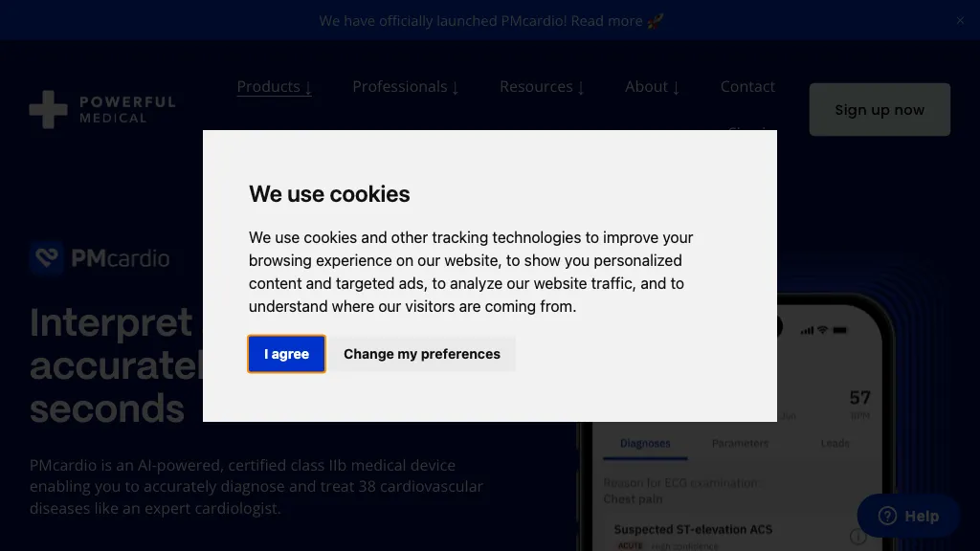Expand the Resources navigation dropdown
The width and height of the screenshot is (980, 551).
(x=542, y=87)
